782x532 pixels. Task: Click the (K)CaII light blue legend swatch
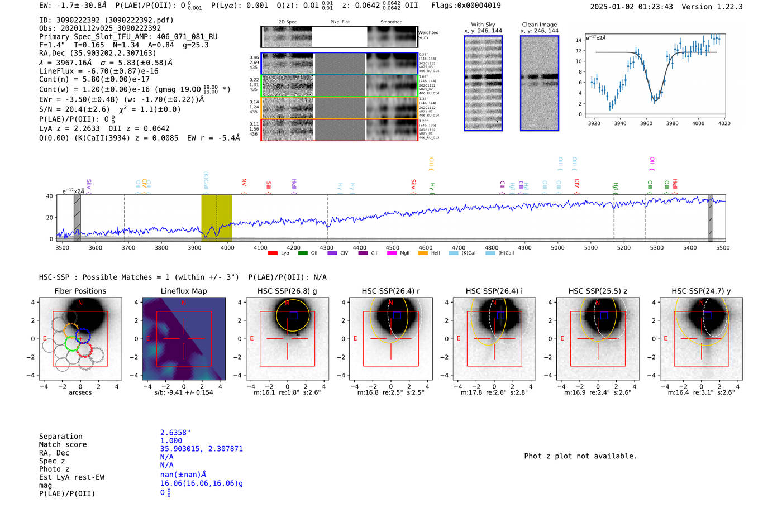[x=454, y=253]
